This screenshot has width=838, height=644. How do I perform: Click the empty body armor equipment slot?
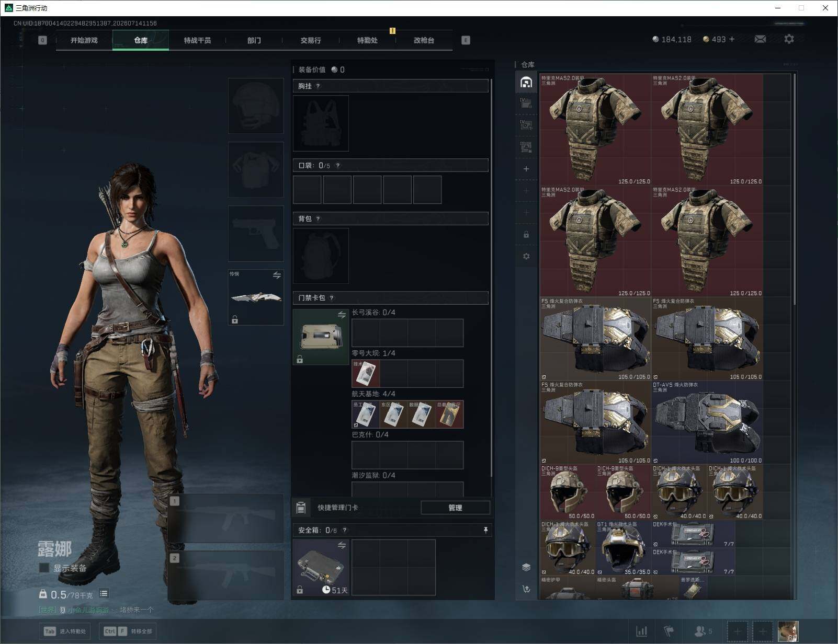coord(256,169)
